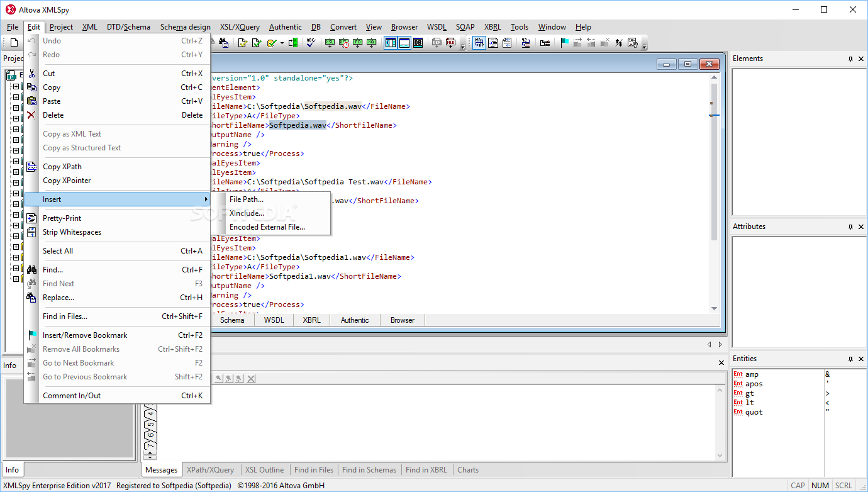
Task: Click the Copy XPath icon in menu
Action: click(32, 167)
